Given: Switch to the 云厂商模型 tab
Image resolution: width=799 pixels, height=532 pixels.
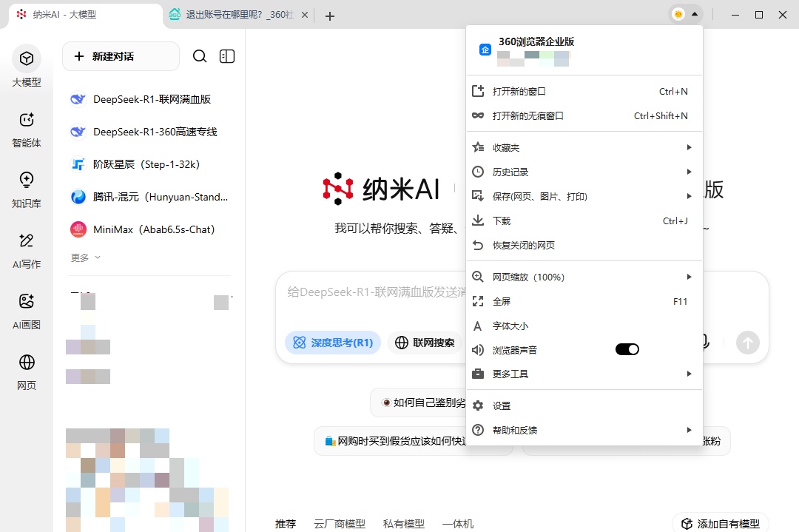Looking at the screenshot, I should (x=340, y=523).
